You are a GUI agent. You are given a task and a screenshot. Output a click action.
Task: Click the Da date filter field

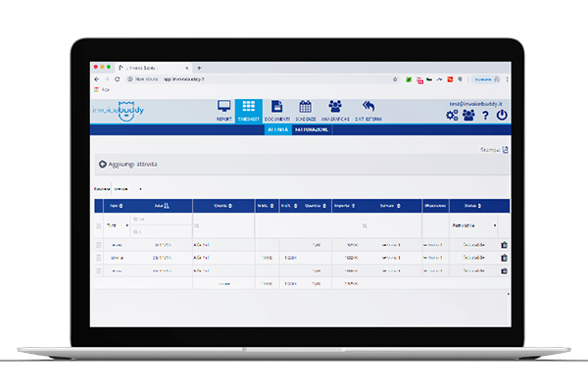(x=162, y=220)
